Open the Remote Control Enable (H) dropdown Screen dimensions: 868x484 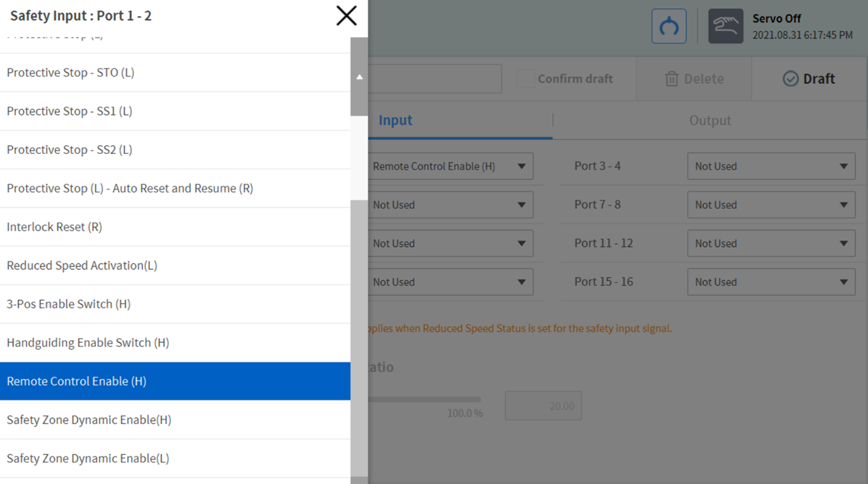click(449, 167)
